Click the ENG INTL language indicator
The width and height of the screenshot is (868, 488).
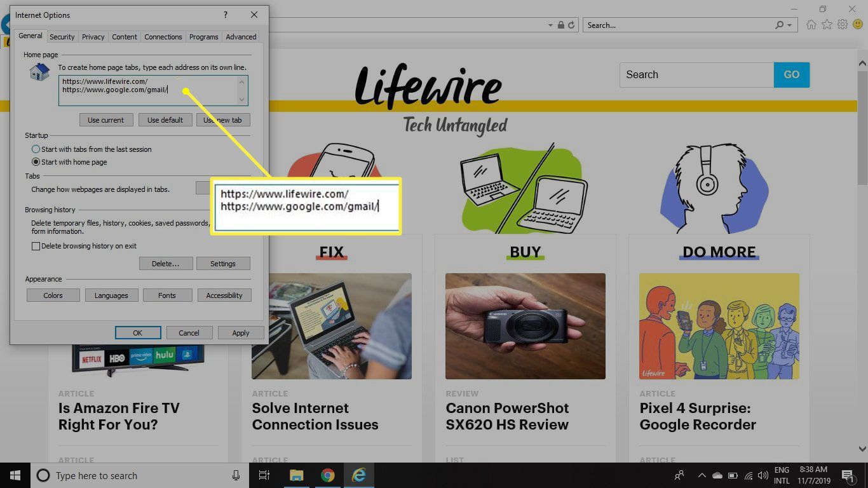pyautogui.click(x=782, y=475)
